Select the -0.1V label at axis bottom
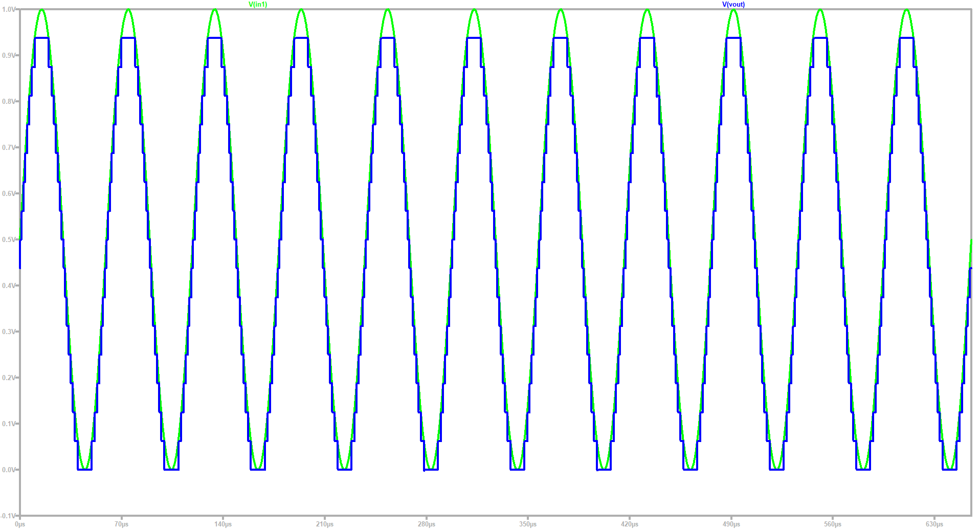Image resolution: width=980 pixels, height=529 pixels. click(8, 516)
